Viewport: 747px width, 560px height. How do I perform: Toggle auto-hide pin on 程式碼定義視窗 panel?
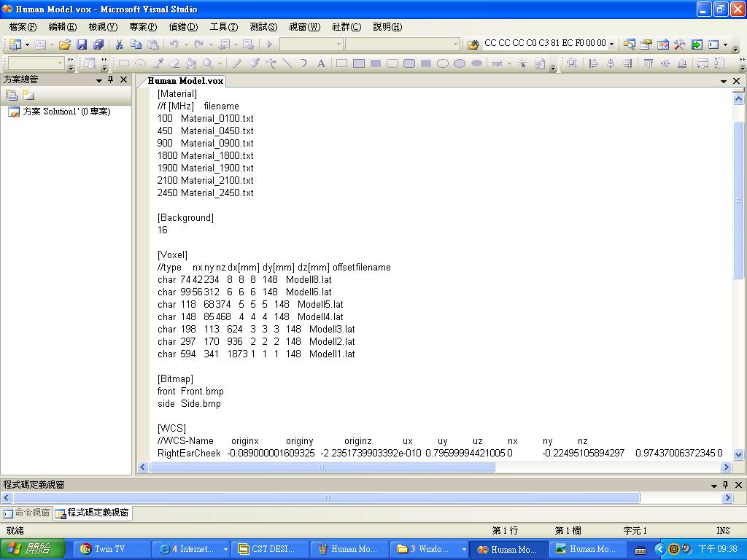pyautogui.click(x=726, y=485)
